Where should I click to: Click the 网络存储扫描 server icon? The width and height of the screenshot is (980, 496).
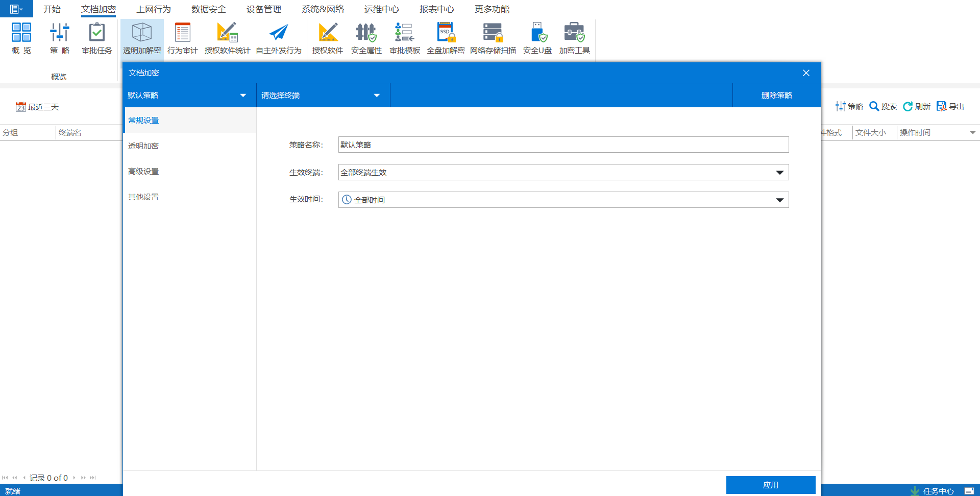(x=493, y=33)
